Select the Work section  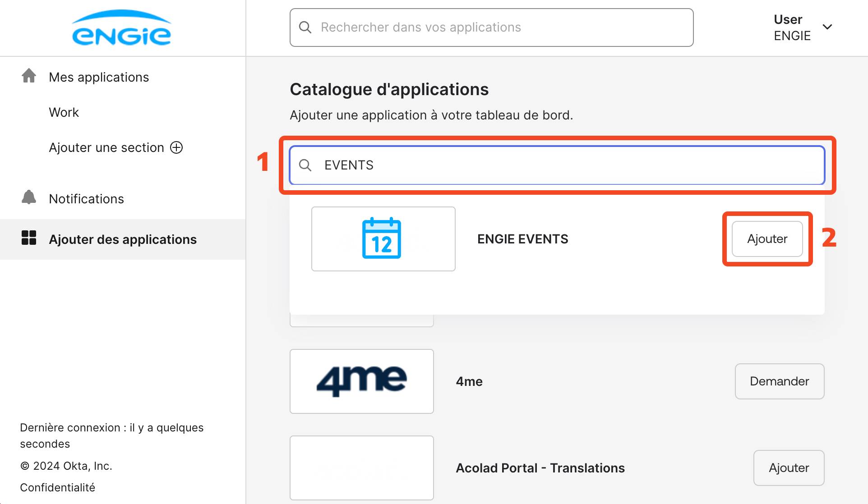click(x=64, y=112)
